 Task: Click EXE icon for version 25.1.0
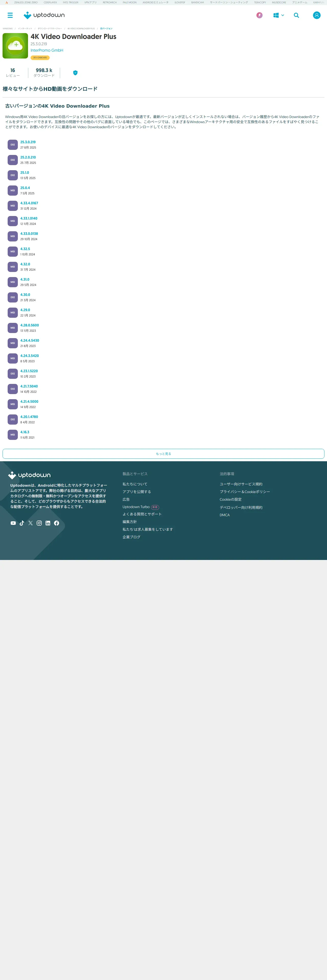[x=12, y=175]
